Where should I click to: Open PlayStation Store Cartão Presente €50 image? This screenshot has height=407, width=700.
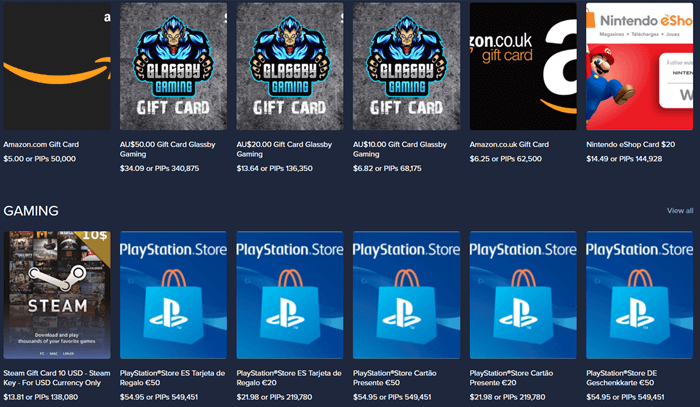pos(406,295)
